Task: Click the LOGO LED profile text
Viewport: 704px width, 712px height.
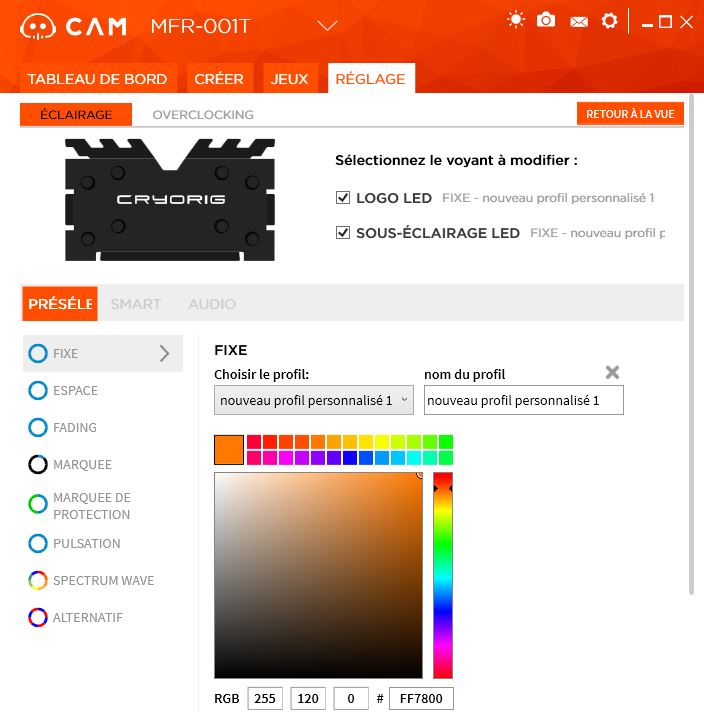Action: (x=548, y=198)
